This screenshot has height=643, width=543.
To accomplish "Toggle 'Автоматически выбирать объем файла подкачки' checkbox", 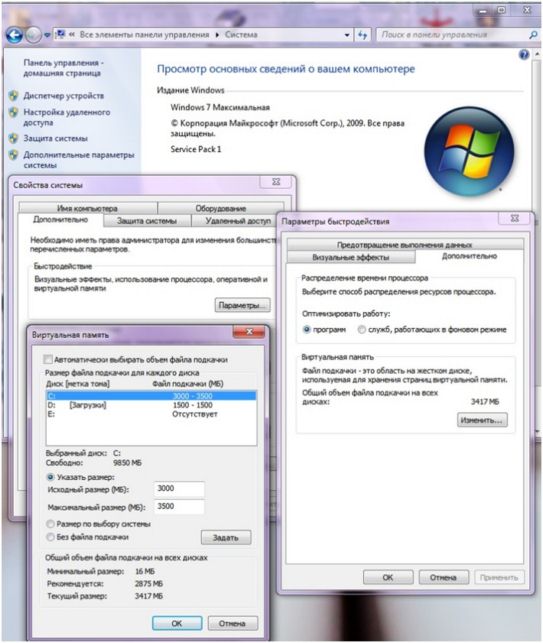I will [48, 360].
